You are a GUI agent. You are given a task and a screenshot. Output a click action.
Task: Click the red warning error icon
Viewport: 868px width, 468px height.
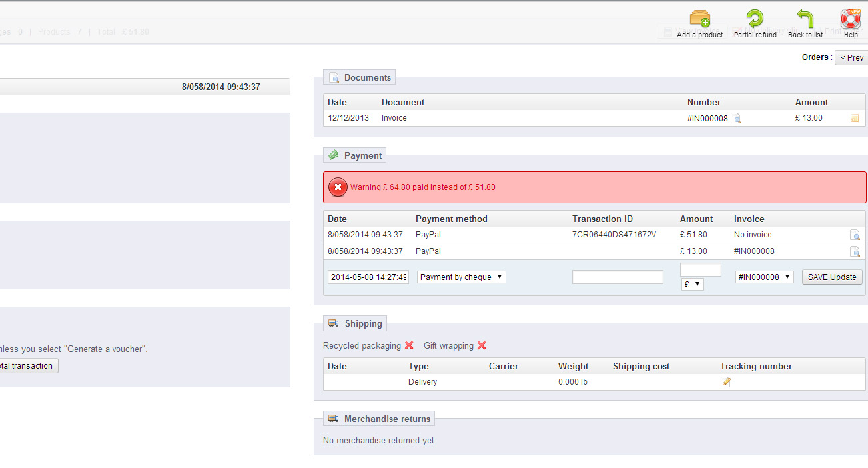(x=338, y=187)
